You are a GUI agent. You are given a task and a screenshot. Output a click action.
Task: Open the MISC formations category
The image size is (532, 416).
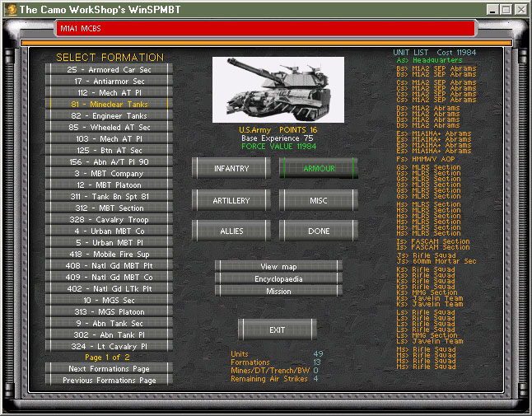pyautogui.click(x=319, y=200)
